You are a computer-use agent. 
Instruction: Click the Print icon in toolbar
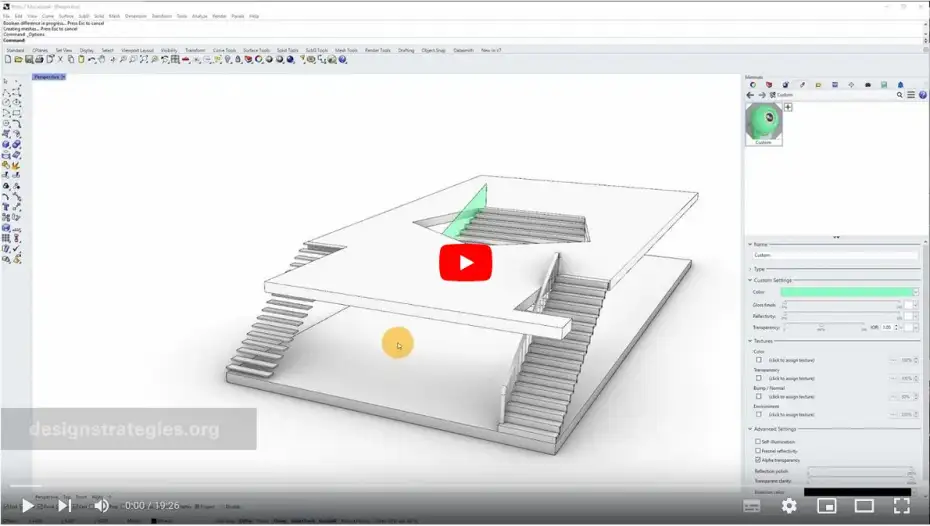[x=39, y=59]
